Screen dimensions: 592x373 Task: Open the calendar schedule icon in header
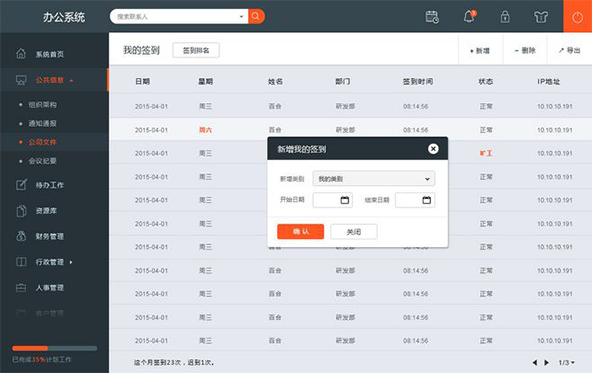click(x=432, y=17)
